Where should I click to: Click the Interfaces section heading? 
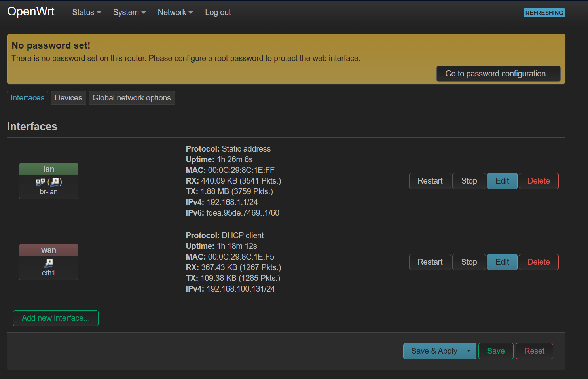click(x=32, y=126)
